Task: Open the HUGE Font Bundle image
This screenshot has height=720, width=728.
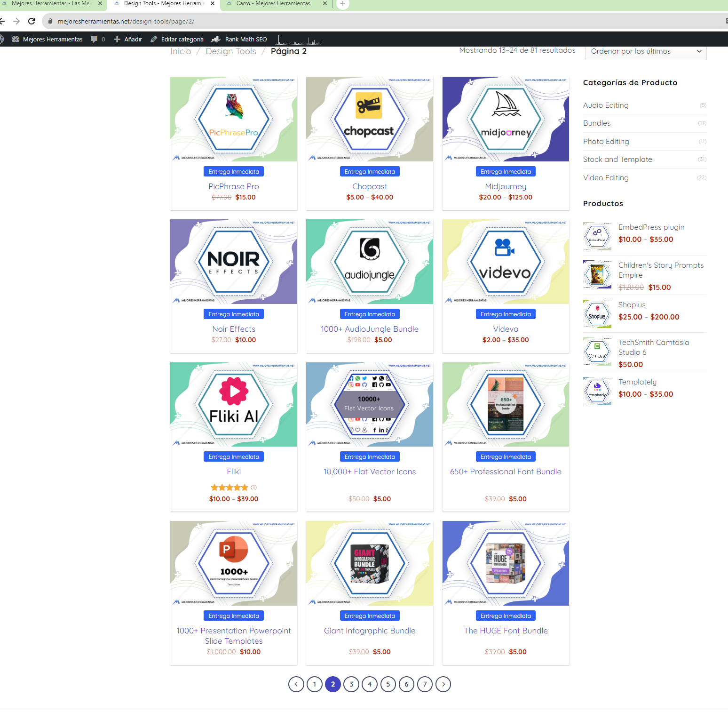Action: (x=506, y=563)
